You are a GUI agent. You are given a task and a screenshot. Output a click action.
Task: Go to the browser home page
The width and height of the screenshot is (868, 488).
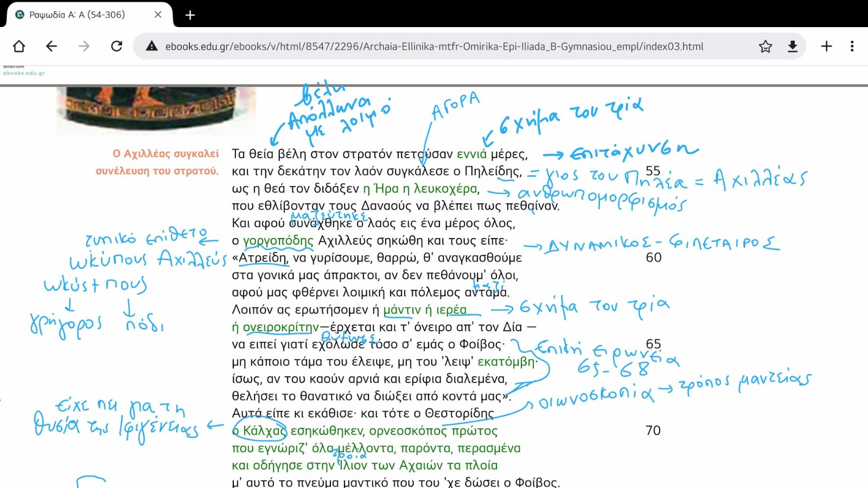tap(19, 46)
